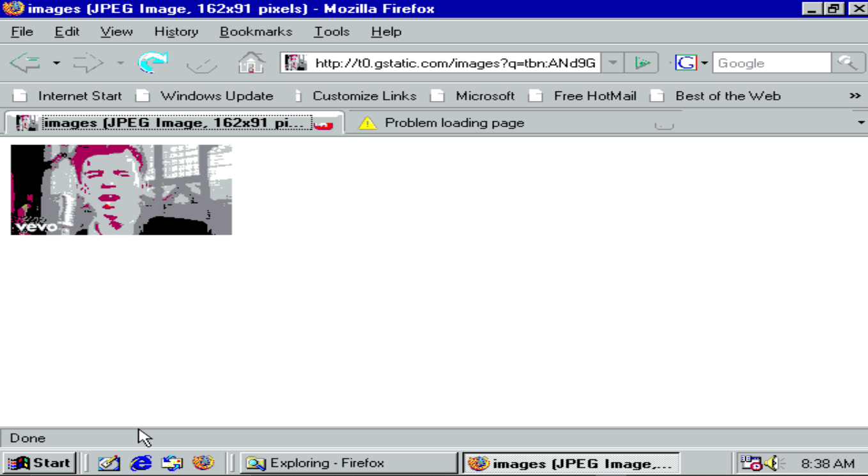Viewport: 868px width, 476px height.
Task: Open the Google search engine selector
Action: (692, 63)
